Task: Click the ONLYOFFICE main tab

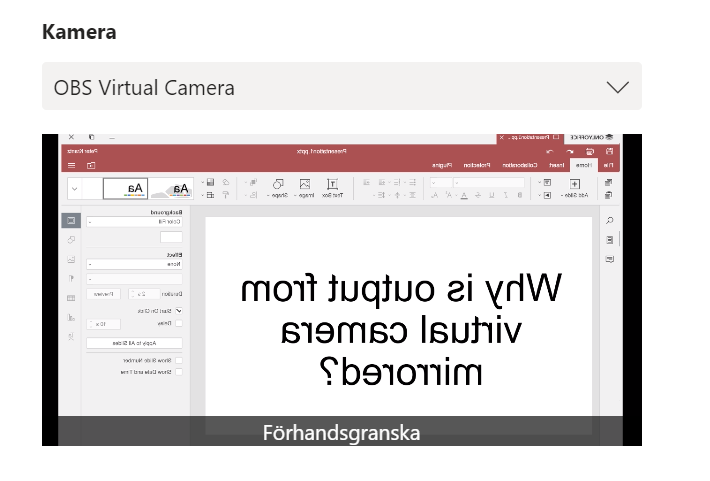Action: pyautogui.click(x=591, y=137)
